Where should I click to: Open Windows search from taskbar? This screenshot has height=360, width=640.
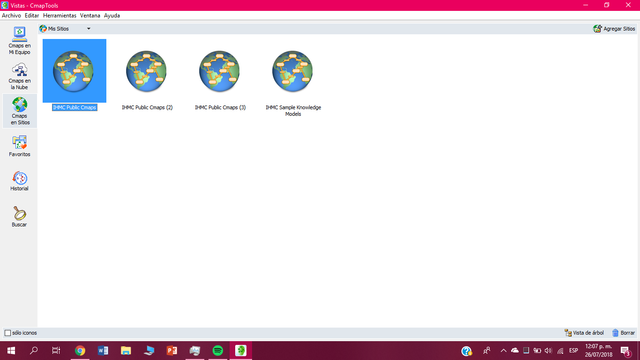(x=34, y=351)
